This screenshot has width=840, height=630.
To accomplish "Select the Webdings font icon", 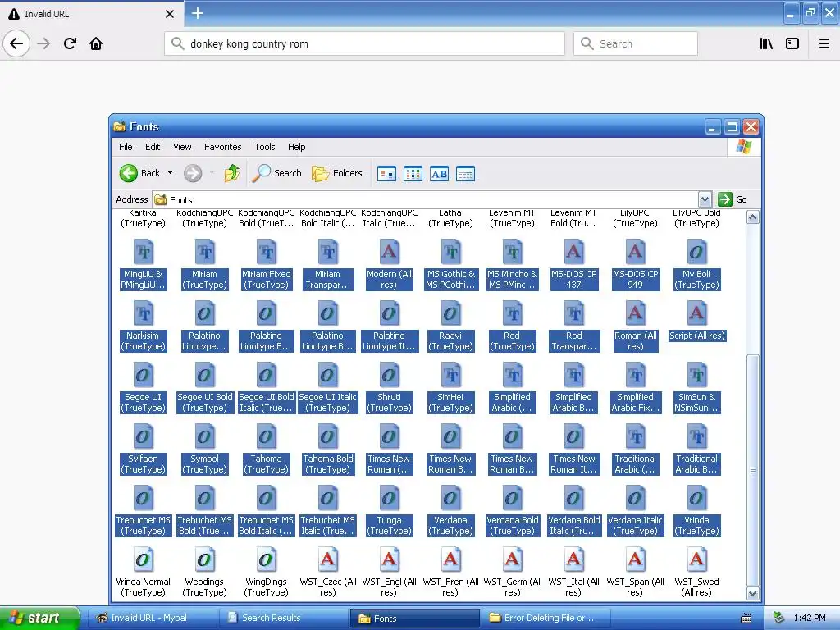I will coord(204,559).
